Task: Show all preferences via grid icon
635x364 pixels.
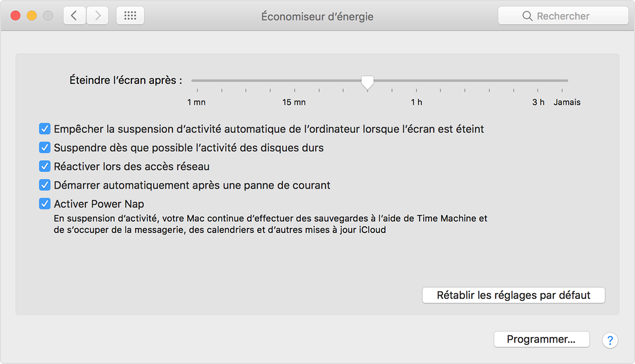Action: (130, 16)
